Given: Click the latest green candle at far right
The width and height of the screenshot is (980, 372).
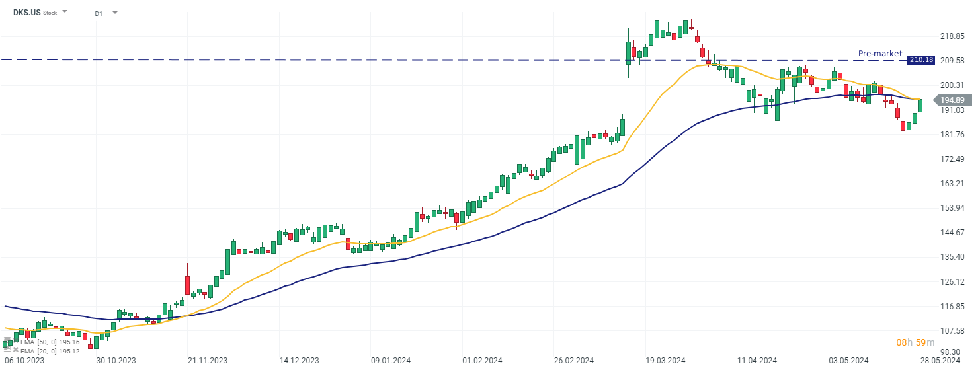Looking at the screenshot, I should click(x=920, y=106).
